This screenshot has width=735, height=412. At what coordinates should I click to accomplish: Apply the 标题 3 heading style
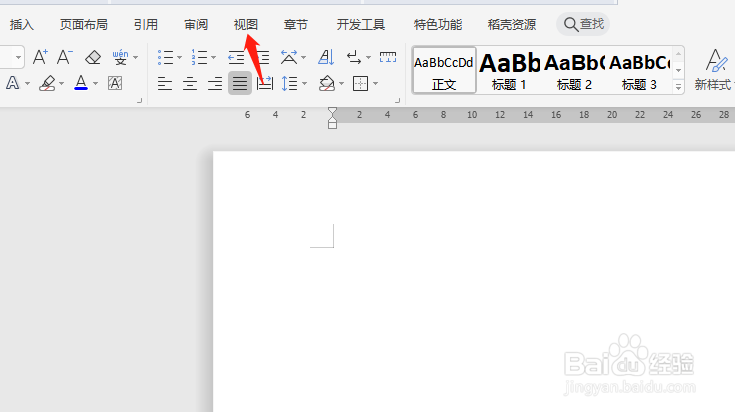[x=639, y=70]
